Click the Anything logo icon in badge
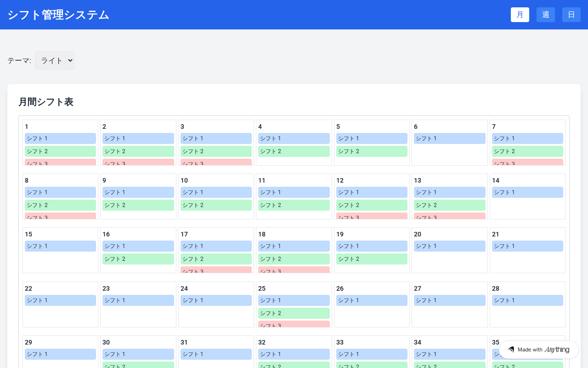588x368 pixels. click(511, 350)
